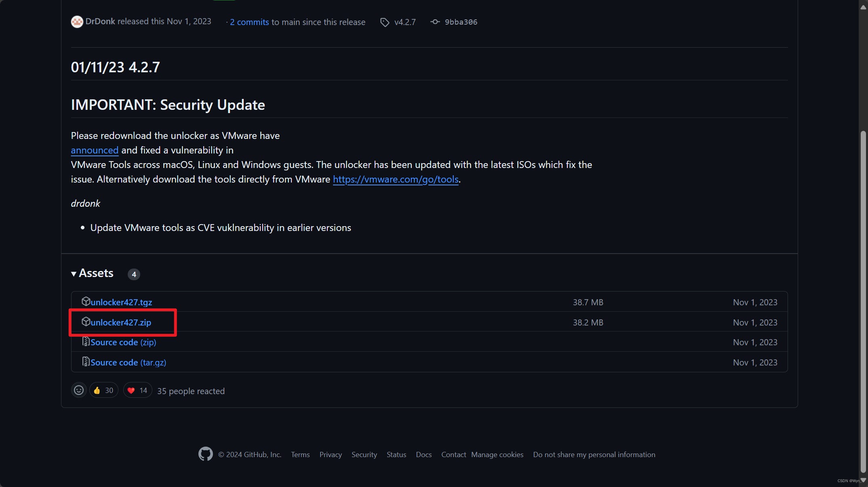Download unlocker427.zip asset
The height and width of the screenshot is (487, 868).
[121, 322]
